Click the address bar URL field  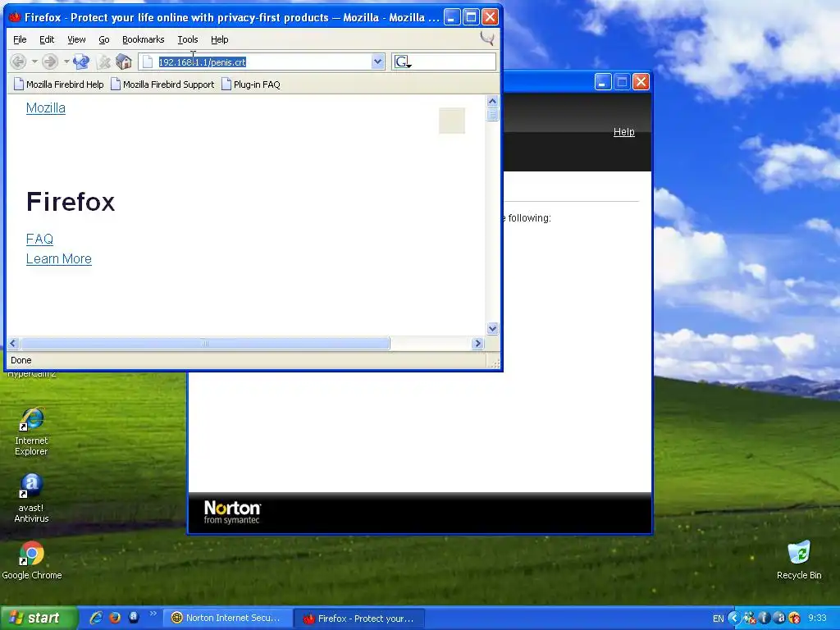click(263, 62)
